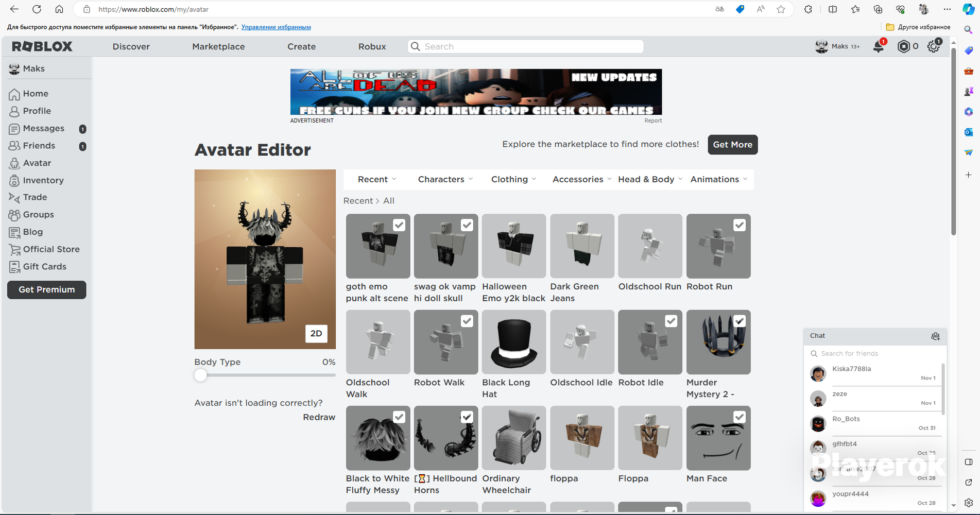Adjust the Body Type slider handle
The width and height of the screenshot is (980, 515).
(201, 375)
